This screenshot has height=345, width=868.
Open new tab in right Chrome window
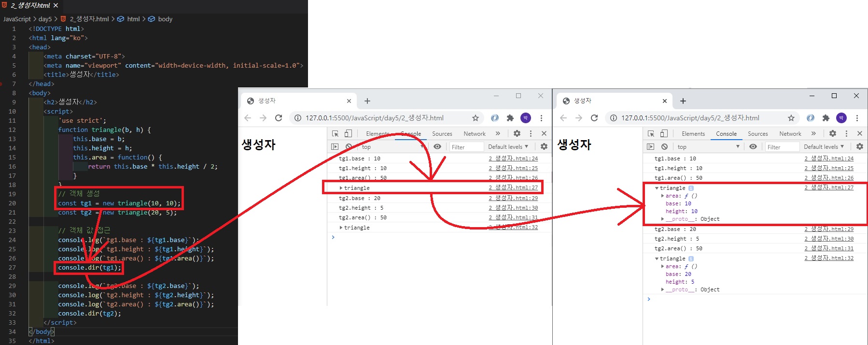click(x=683, y=101)
